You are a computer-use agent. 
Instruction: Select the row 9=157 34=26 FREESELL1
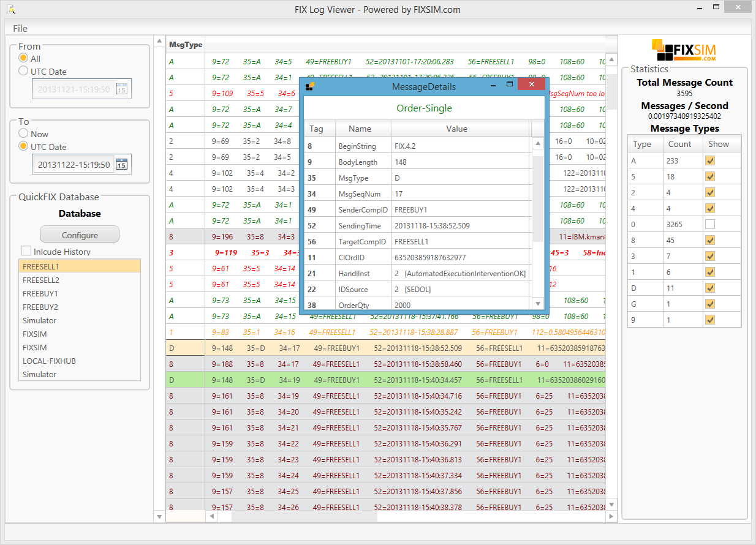(386, 507)
